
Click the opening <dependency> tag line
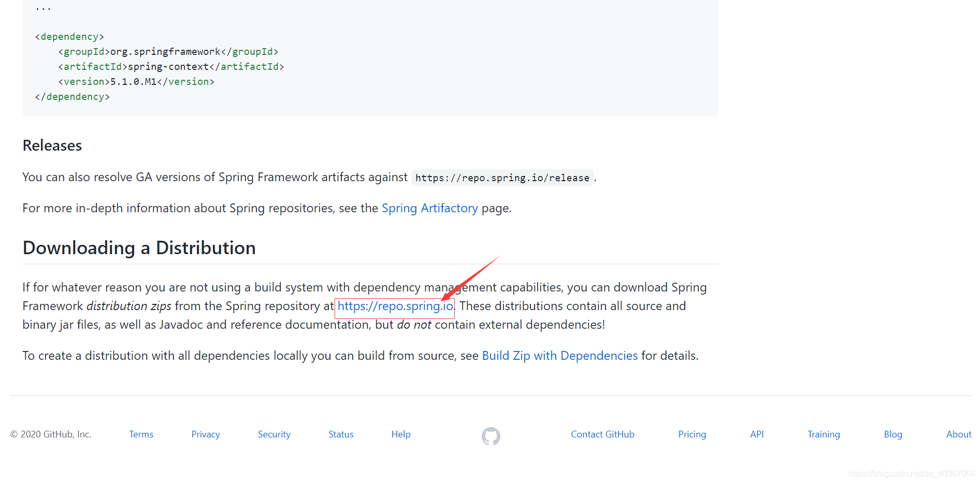[69, 37]
